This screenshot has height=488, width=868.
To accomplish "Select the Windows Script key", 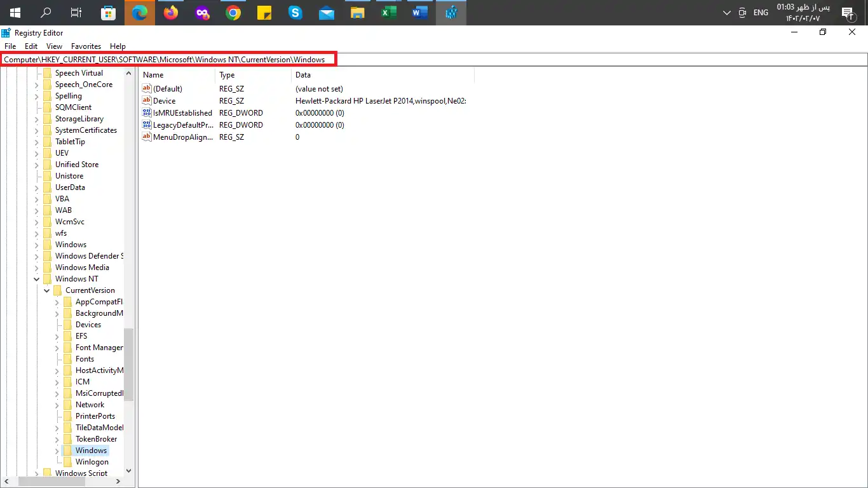I will [x=81, y=473].
